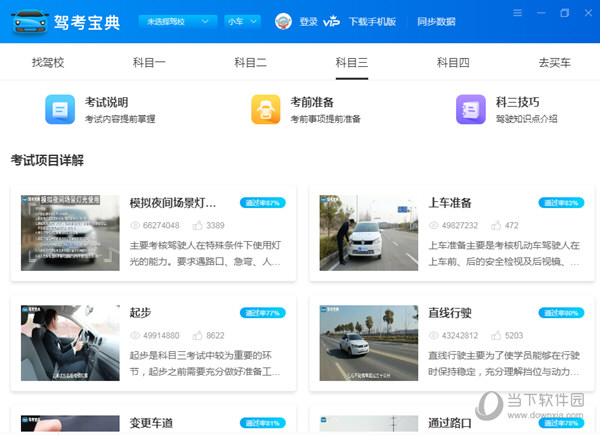600x435 pixels.
Task: Click the 模拟夜间场景灯... item title
Action: 173,203
